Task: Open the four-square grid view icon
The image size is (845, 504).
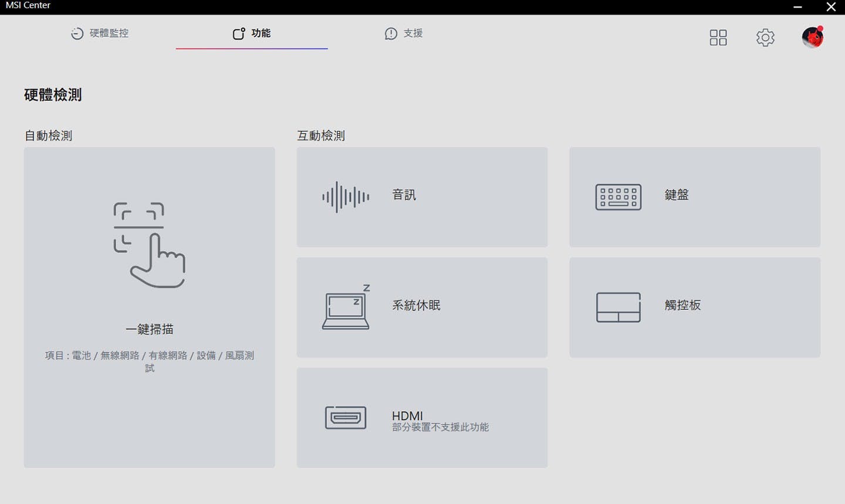Action: pos(718,38)
